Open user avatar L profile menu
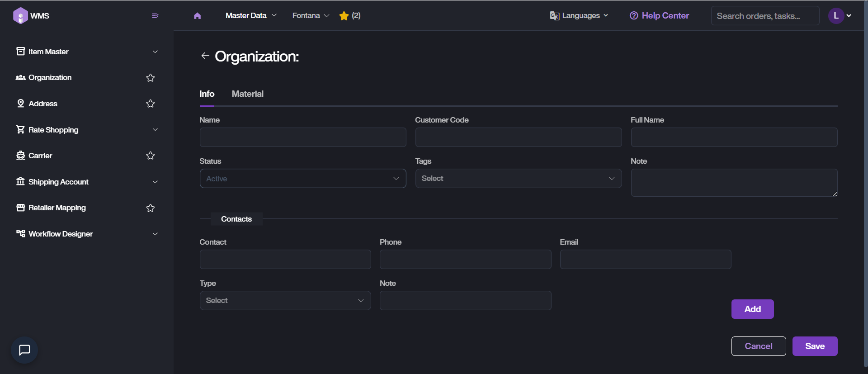Screen dimensions: 868x374 point(840,16)
